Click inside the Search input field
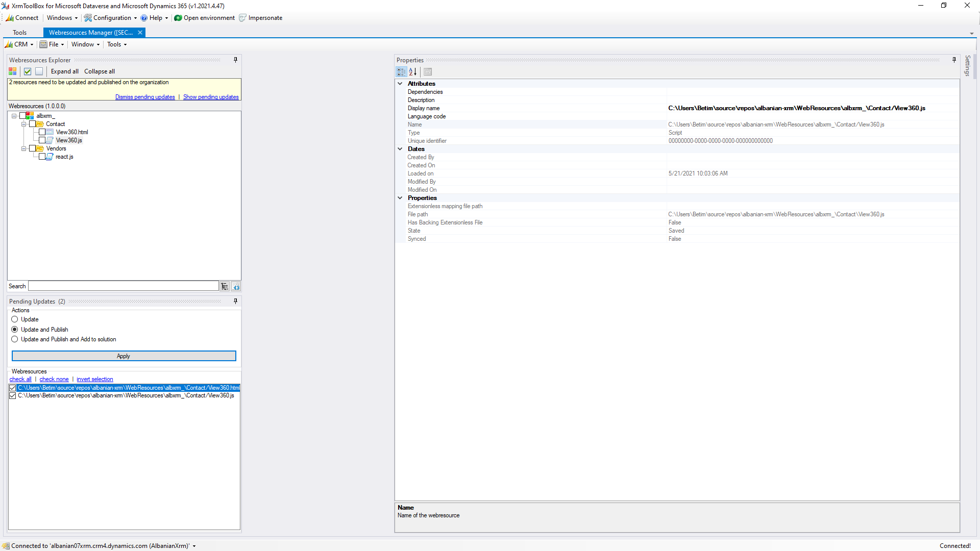 click(122, 286)
